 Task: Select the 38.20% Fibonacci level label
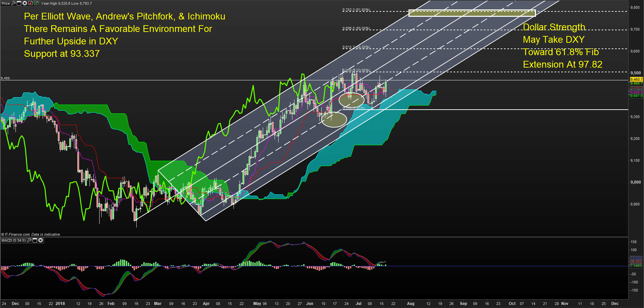click(356, 47)
